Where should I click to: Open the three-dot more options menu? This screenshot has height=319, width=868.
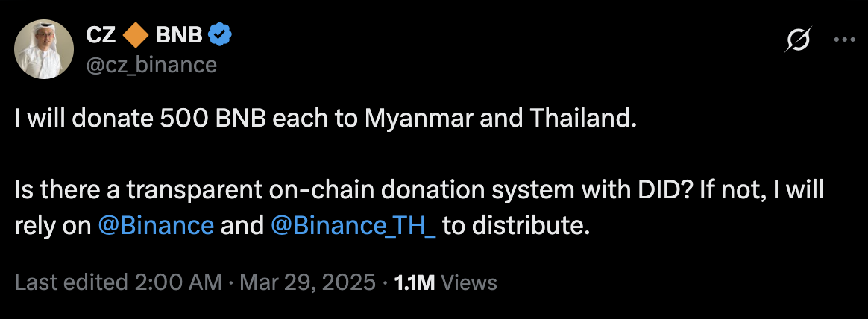tap(843, 42)
